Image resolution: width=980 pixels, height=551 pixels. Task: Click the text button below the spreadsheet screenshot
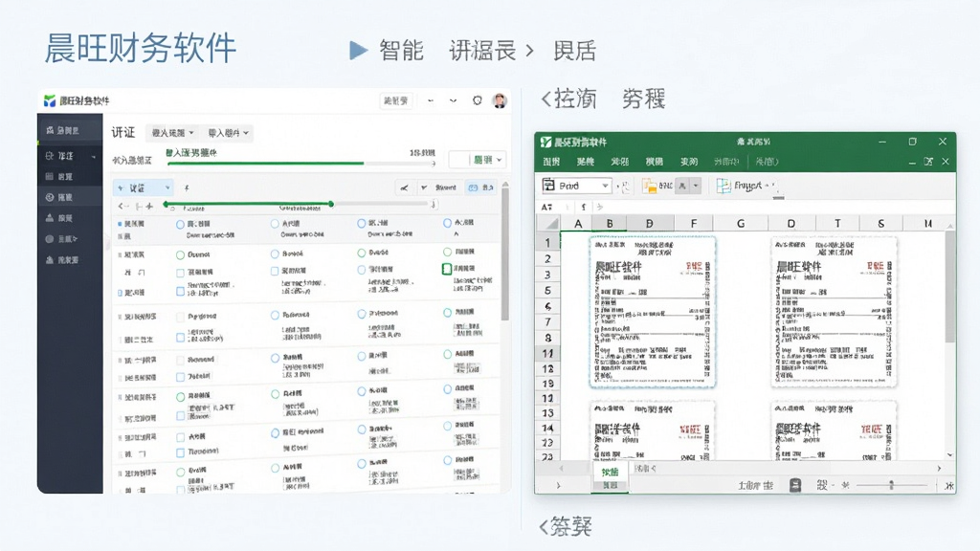(566, 527)
